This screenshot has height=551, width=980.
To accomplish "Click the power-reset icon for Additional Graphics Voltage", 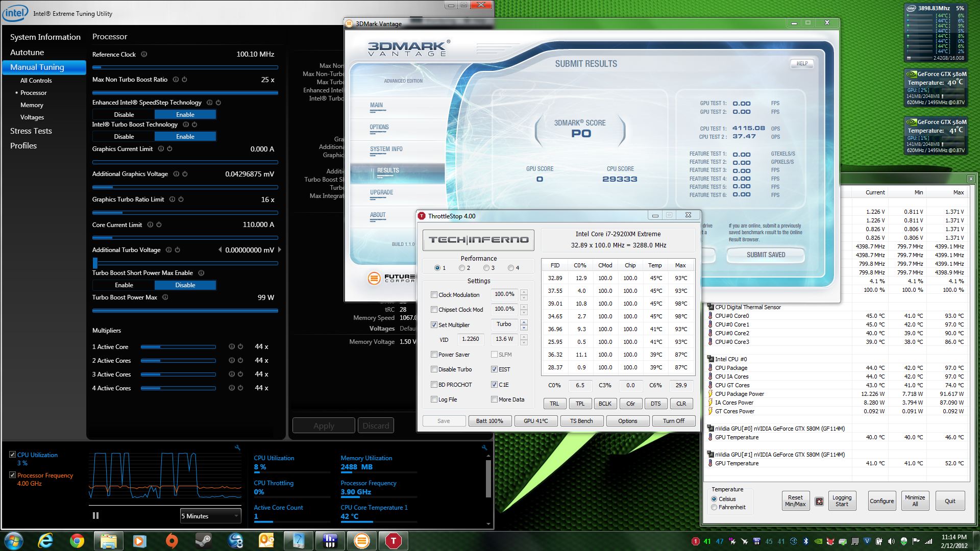I will [185, 174].
